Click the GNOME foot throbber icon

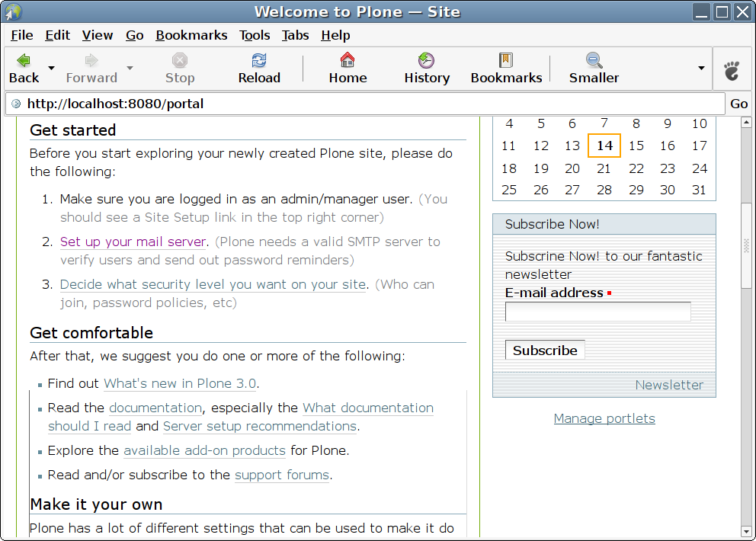732,70
